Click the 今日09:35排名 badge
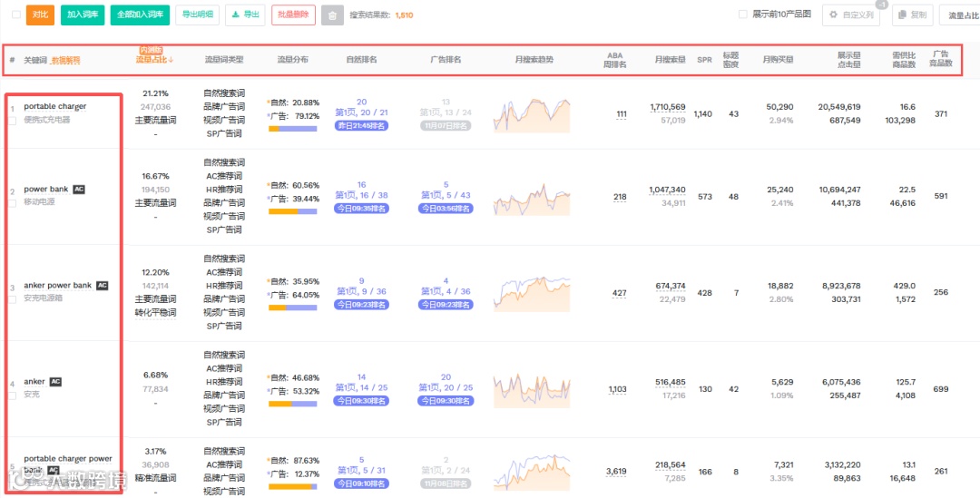This screenshot has width=980, height=498. pos(362,209)
